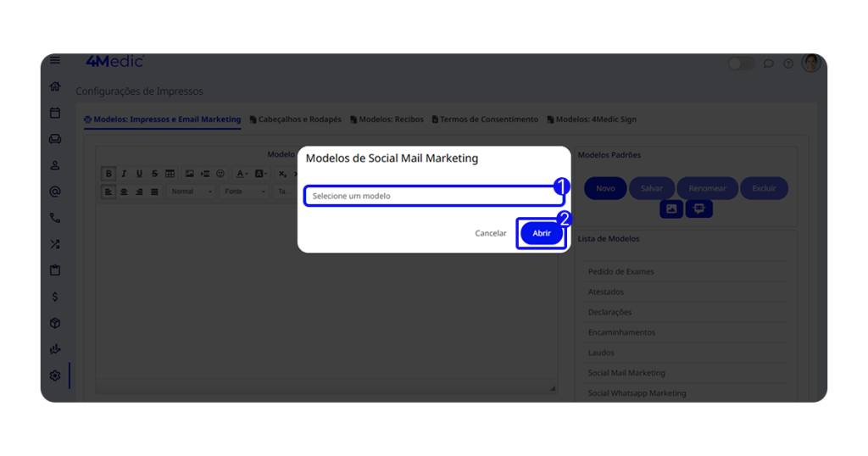Viewport: 868px width, 456px height.
Task: Open the Termos de Consentimento tab
Action: pyautogui.click(x=486, y=120)
